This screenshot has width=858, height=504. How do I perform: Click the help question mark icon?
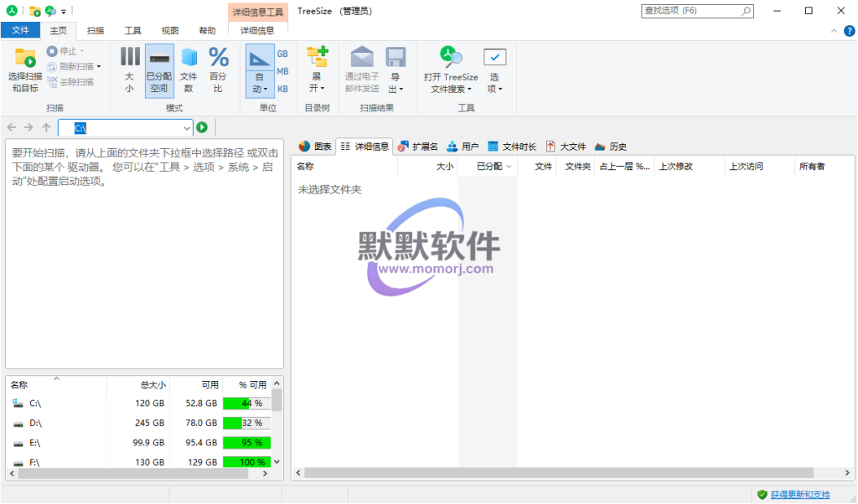(848, 30)
